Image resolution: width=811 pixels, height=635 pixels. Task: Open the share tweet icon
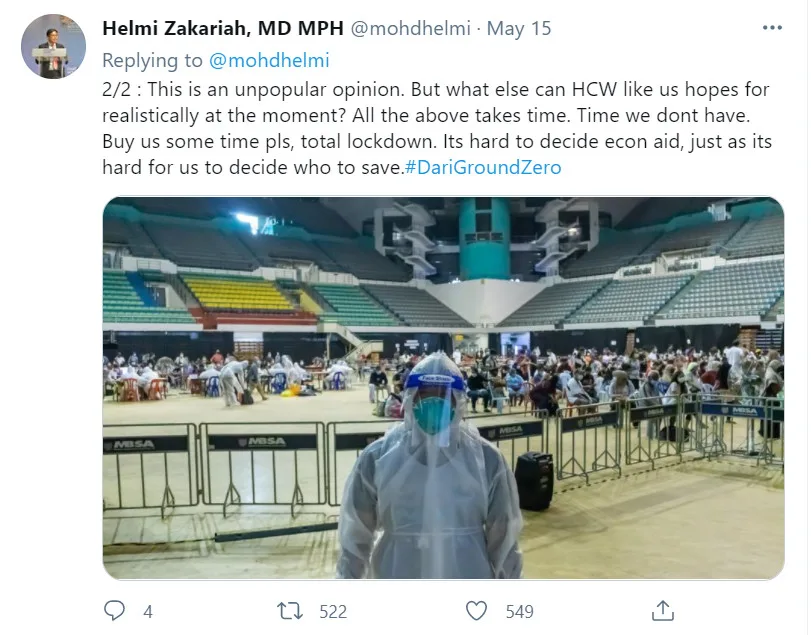[x=662, y=610]
